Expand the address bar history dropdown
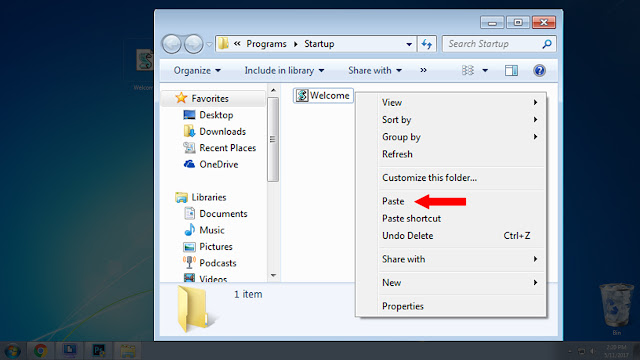 (409, 44)
